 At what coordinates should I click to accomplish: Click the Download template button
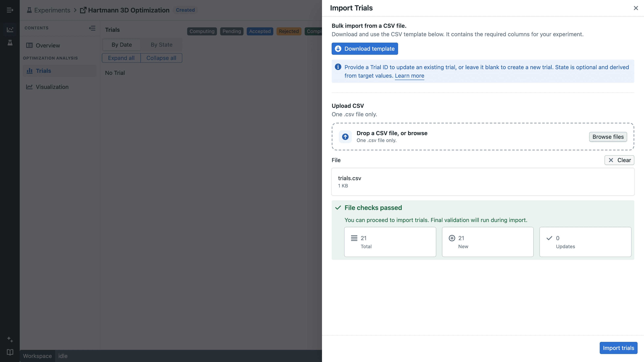pos(365,49)
